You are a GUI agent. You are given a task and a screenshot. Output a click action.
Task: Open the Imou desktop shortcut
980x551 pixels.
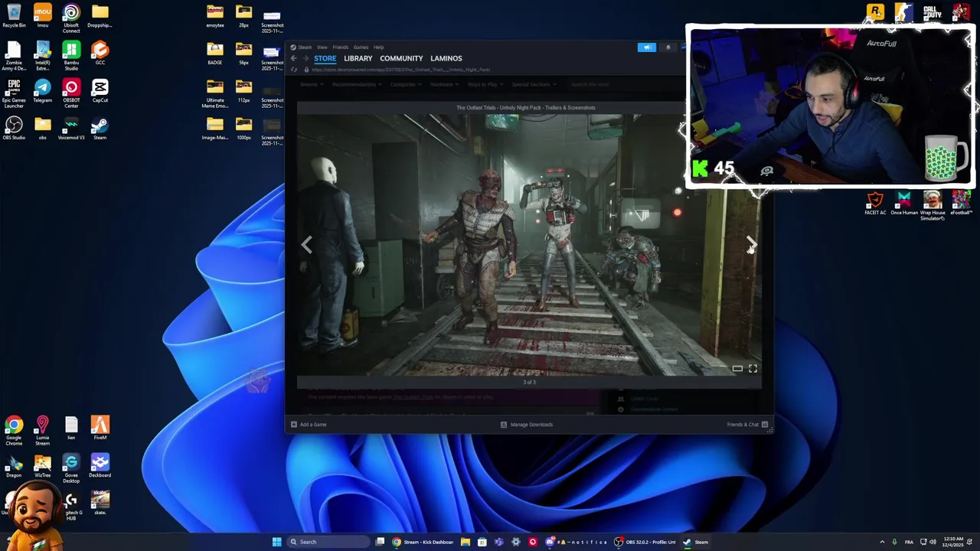click(x=42, y=16)
